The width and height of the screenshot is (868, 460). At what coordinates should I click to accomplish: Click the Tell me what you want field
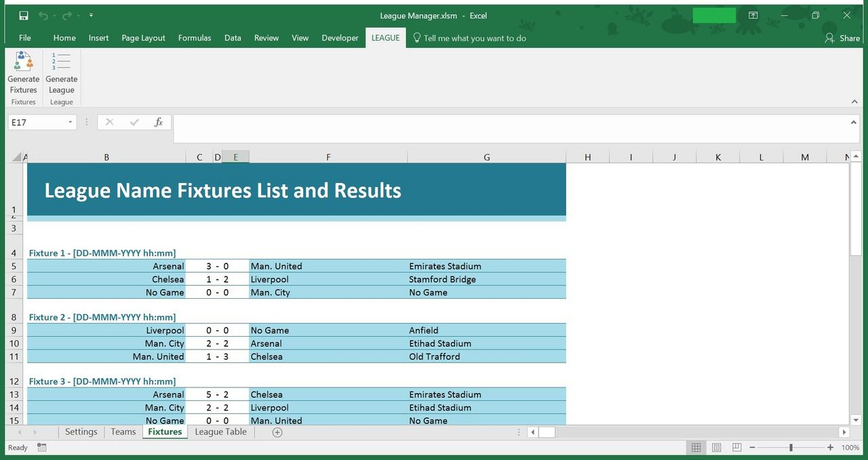473,38
